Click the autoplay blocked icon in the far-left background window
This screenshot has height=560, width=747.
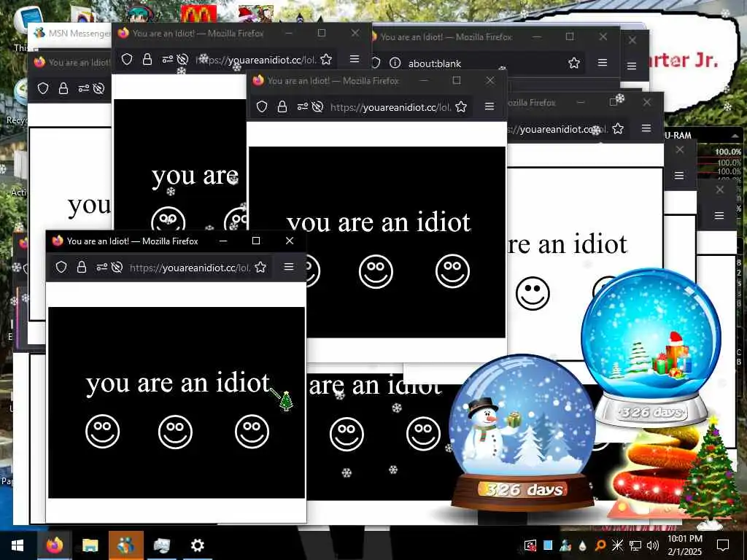click(98, 88)
